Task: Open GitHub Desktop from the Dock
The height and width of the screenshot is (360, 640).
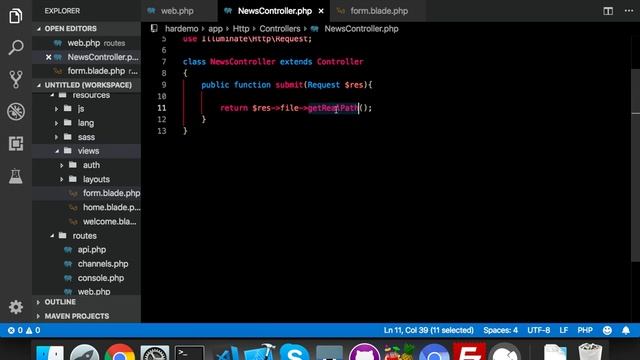Action: [364, 352]
